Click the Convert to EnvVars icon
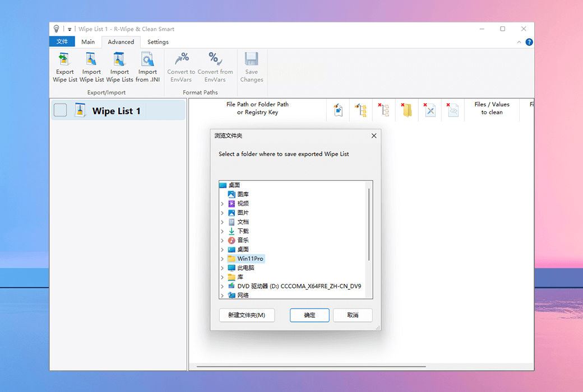 point(182,60)
